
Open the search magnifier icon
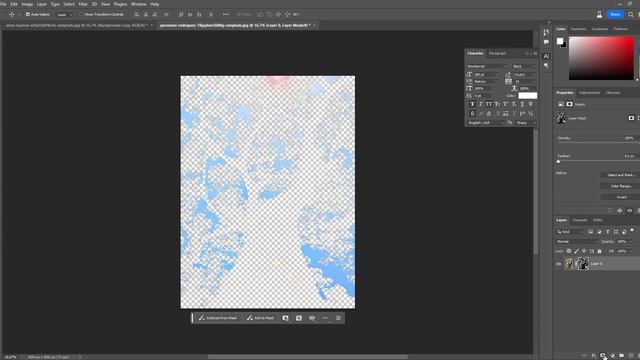click(631, 14)
